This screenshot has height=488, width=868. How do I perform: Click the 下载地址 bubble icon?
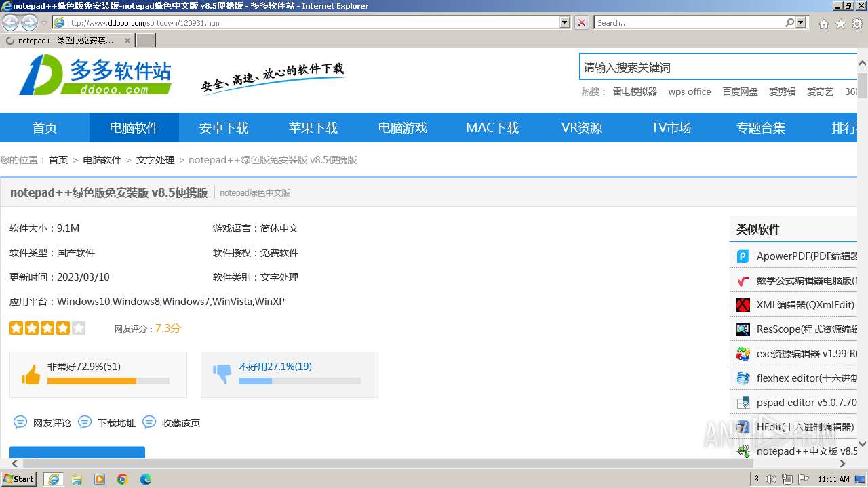(85, 422)
